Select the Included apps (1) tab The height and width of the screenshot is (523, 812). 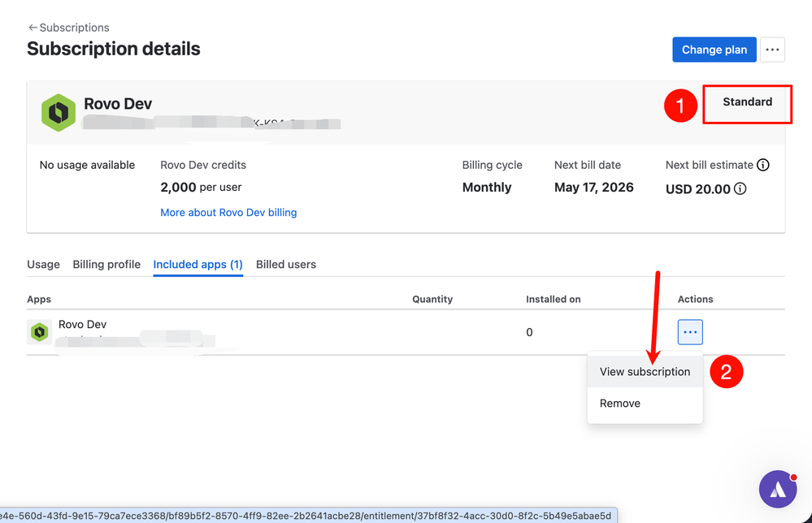tap(198, 265)
